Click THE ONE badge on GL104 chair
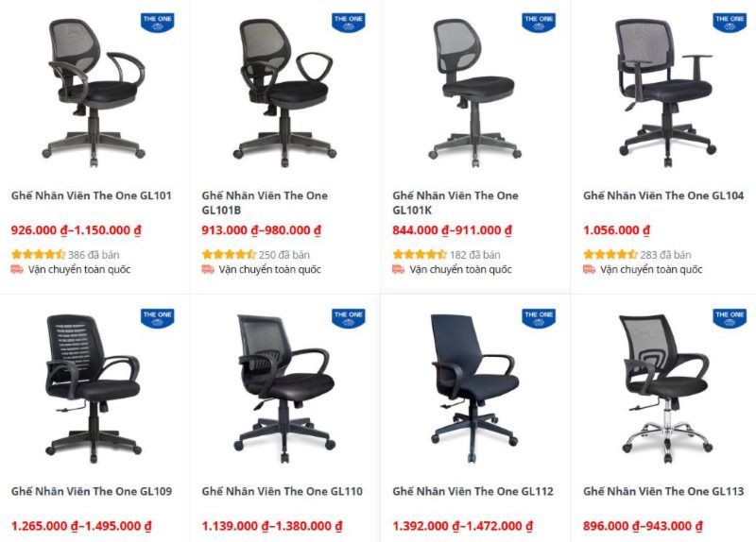Screen dimensions: 756x542 (x=730, y=23)
